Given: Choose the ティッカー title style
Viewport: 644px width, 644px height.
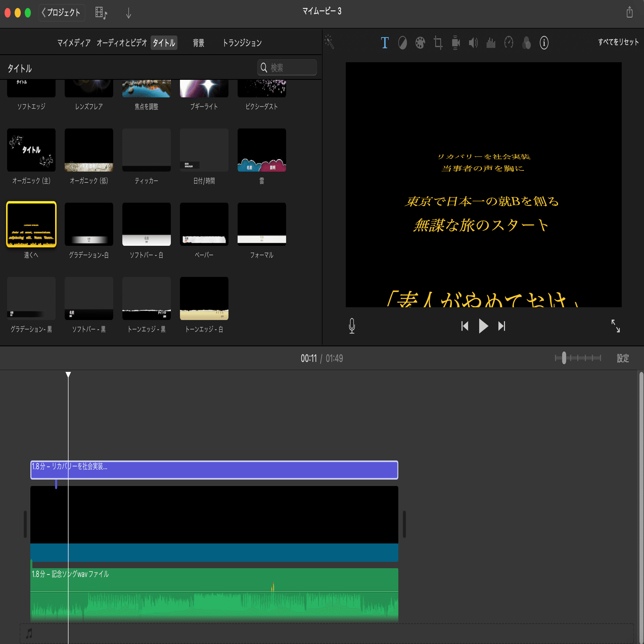Looking at the screenshot, I should tap(146, 150).
